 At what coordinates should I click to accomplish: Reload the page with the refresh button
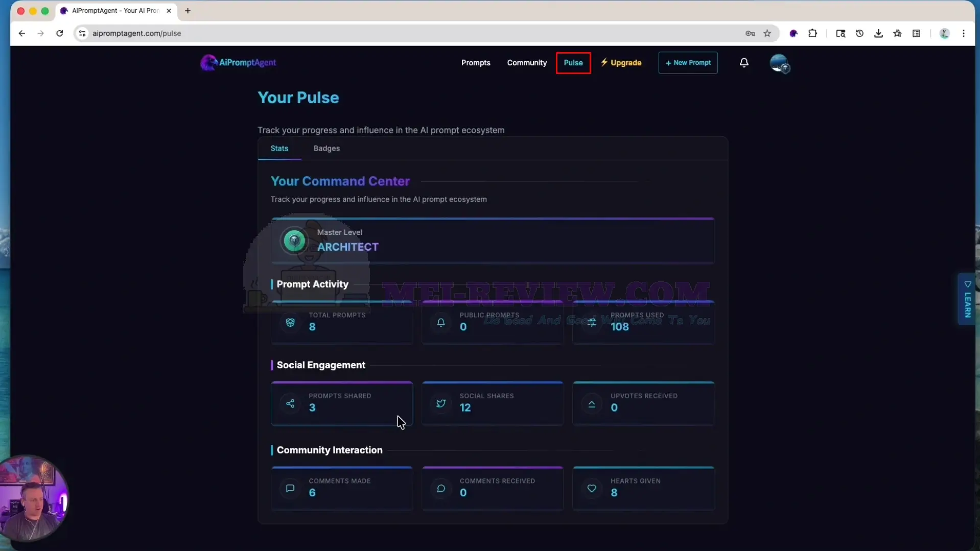click(x=60, y=33)
